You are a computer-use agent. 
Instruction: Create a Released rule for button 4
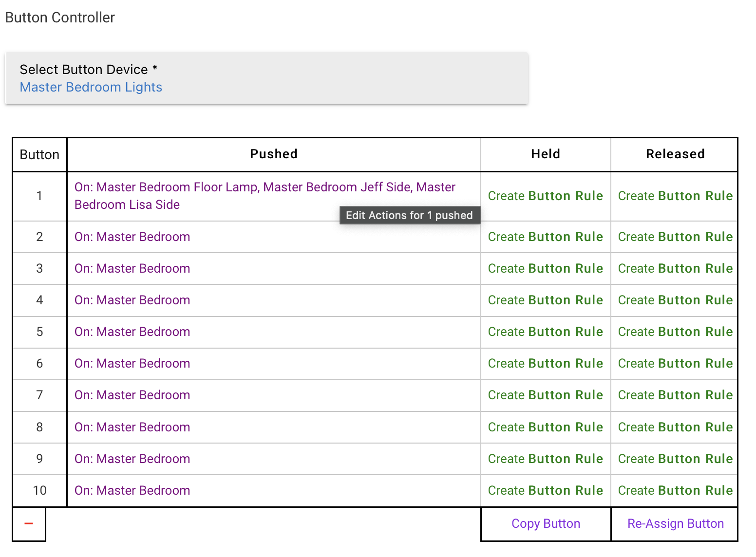675,300
